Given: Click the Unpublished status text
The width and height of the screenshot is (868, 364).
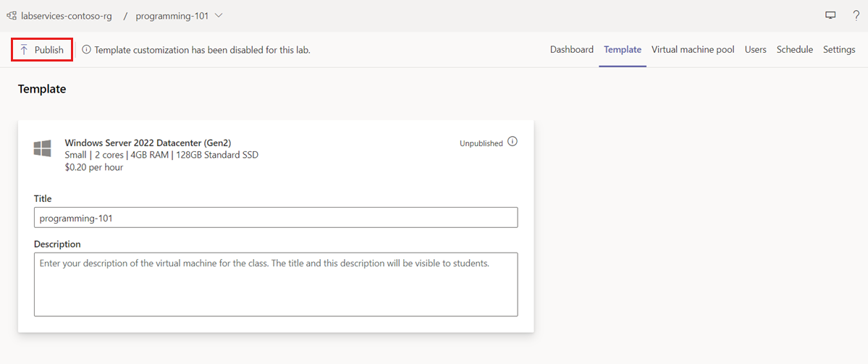Looking at the screenshot, I should click(481, 143).
